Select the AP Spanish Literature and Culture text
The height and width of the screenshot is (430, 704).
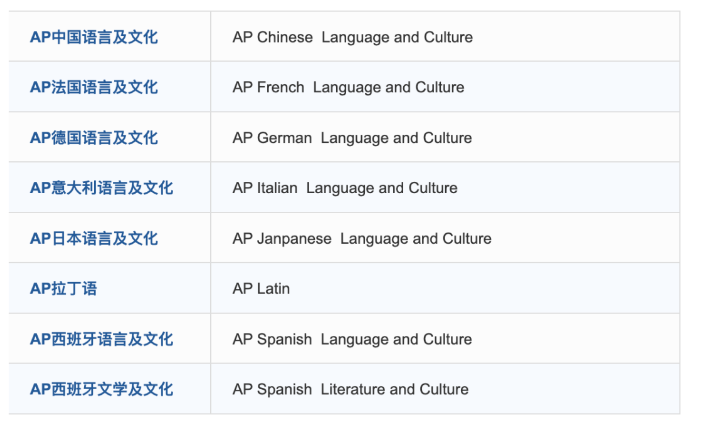tap(350, 389)
